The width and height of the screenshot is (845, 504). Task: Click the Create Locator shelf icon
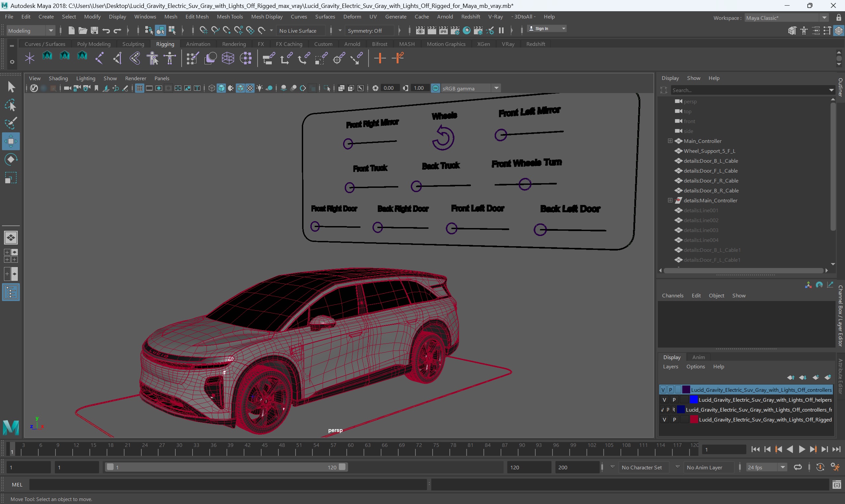coord(30,58)
